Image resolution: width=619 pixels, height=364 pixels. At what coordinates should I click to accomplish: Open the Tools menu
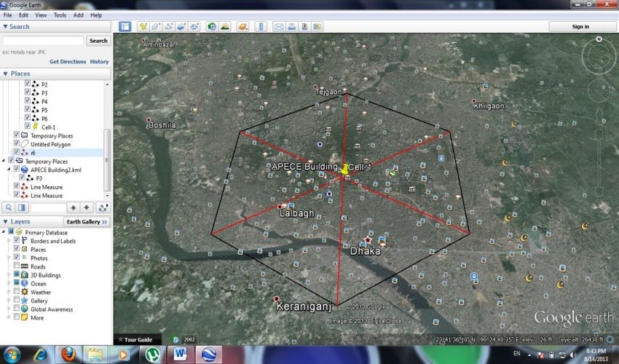[x=60, y=15]
